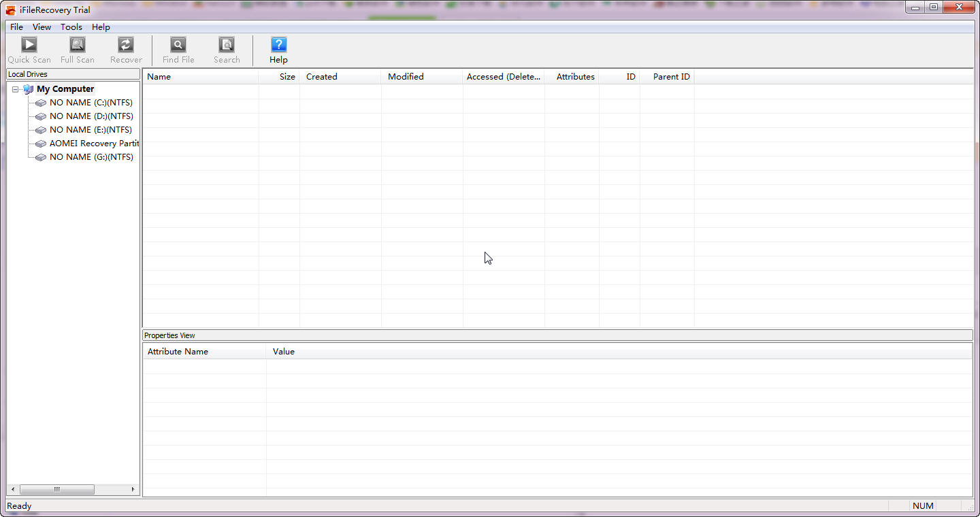Click the drive icon for C: volume
980x517 pixels.
click(x=41, y=103)
